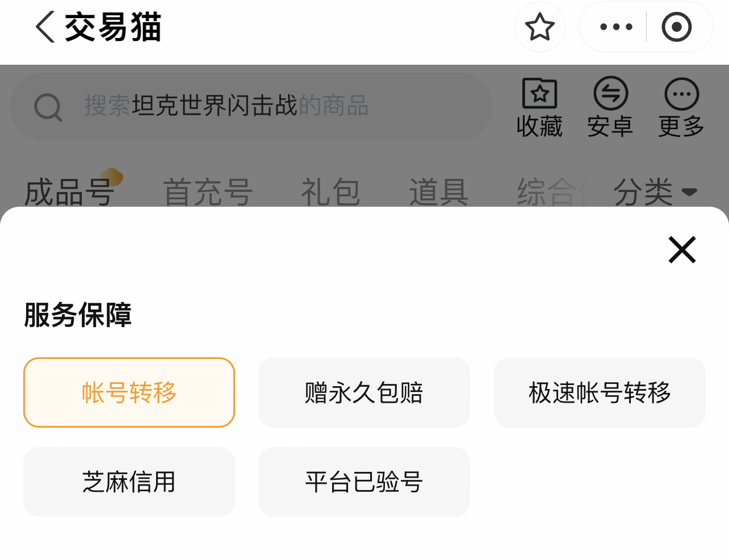729x560 pixels.
Task: Deselect the 帐号转移 filter option
Action: (129, 392)
